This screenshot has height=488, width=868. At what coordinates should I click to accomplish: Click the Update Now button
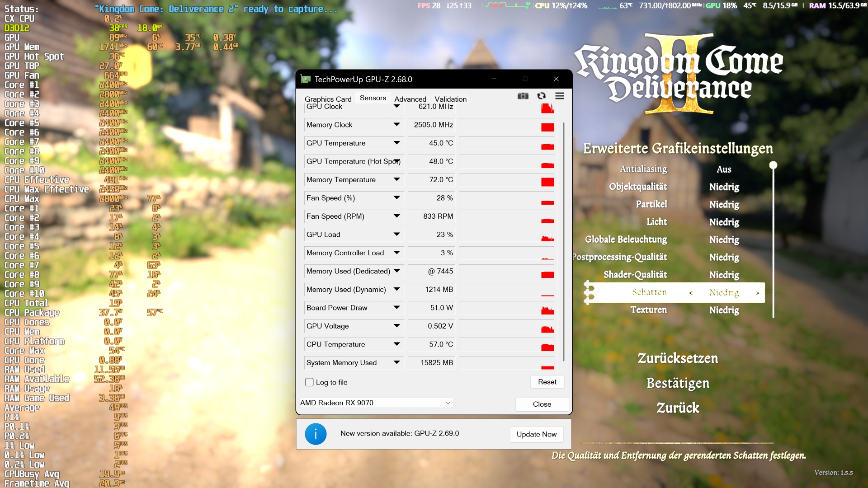tap(537, 434)
